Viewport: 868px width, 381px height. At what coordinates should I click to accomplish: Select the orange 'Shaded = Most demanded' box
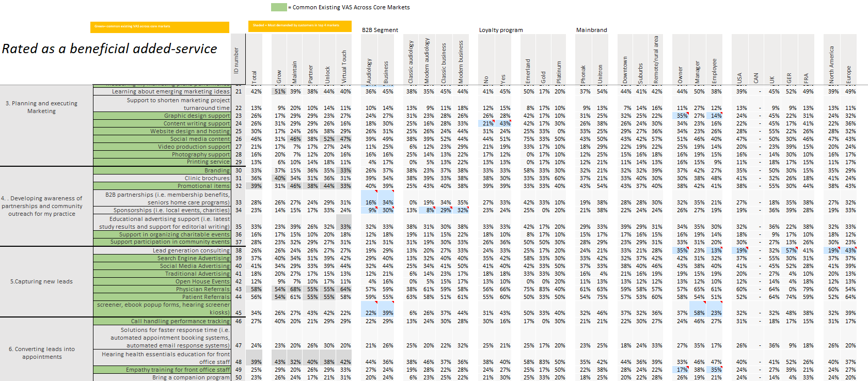click(x=299, y=26)
